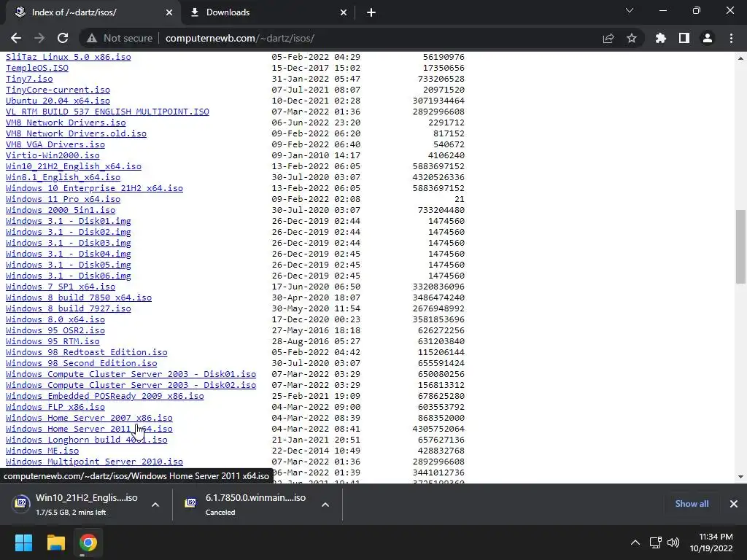Click the Chrome taskbar icon
This screenshot has height=560, width=747.
tap(88, 542)
